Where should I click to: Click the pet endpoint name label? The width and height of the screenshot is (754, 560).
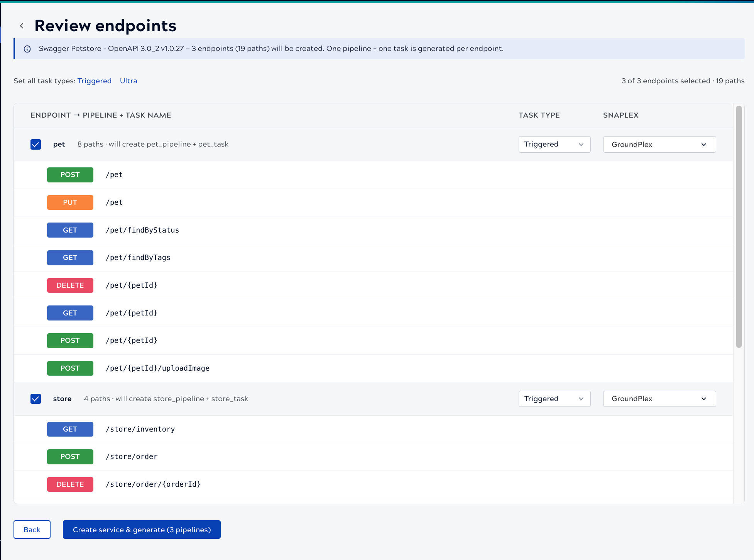pos(59,144)
